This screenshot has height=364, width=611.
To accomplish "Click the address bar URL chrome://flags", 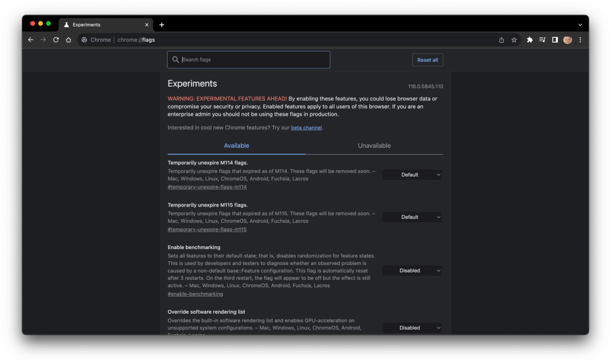I will pos(136,40).
